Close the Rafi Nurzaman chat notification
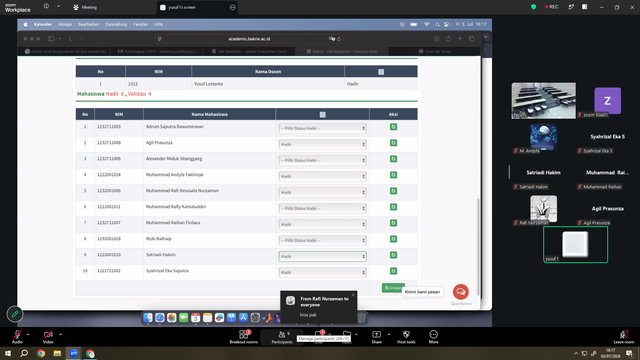Screen dimensions: 640x360 (x=353, y=295)
